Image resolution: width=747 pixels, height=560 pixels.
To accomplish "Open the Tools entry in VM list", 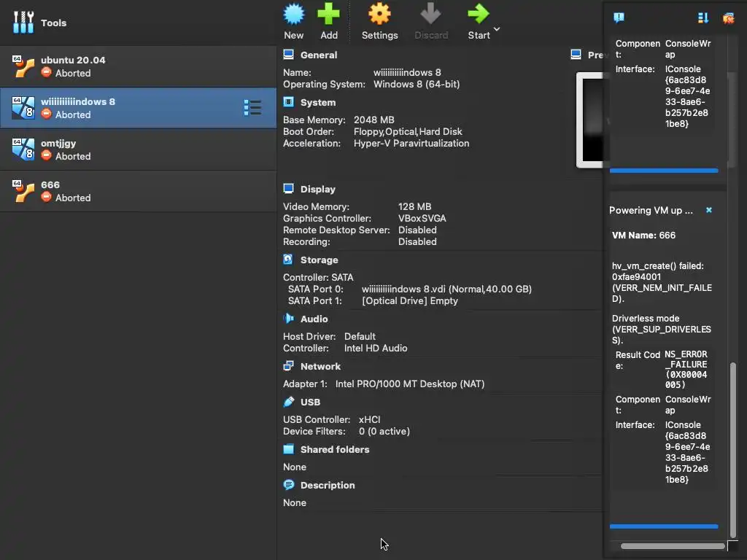I will tap(138, 23).
